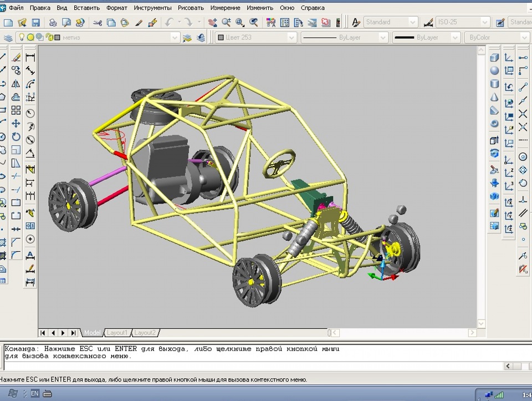Expand the ISO-25 dimension style dropdown

point(485,22)
